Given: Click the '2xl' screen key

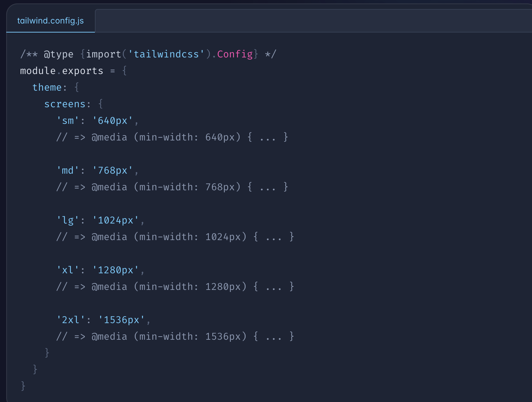Looking at the screenshot, I should point(71,320).
